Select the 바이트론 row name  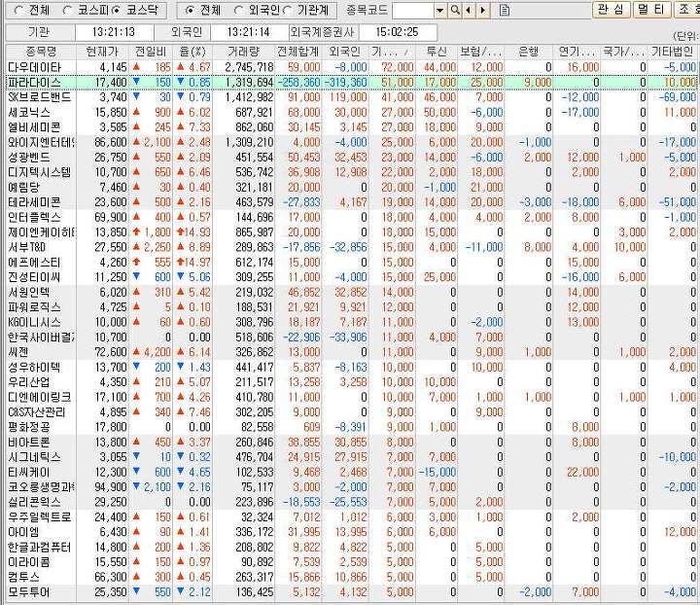click(x=29, y=442)
